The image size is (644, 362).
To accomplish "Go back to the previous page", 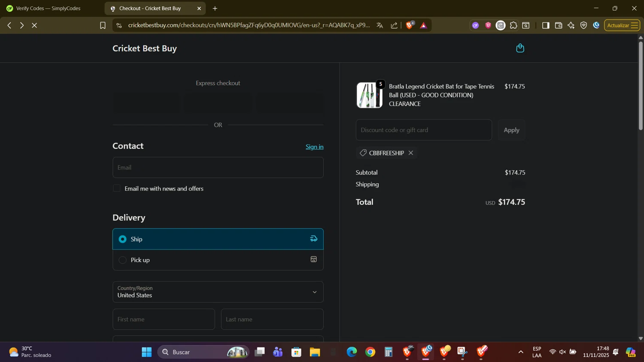I will click(x=9, y=25).
